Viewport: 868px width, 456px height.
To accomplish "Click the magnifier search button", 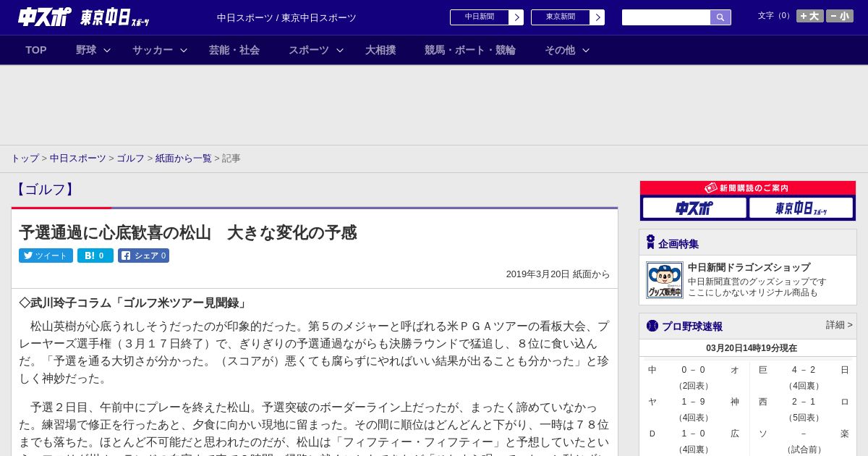I will point(720,17).
